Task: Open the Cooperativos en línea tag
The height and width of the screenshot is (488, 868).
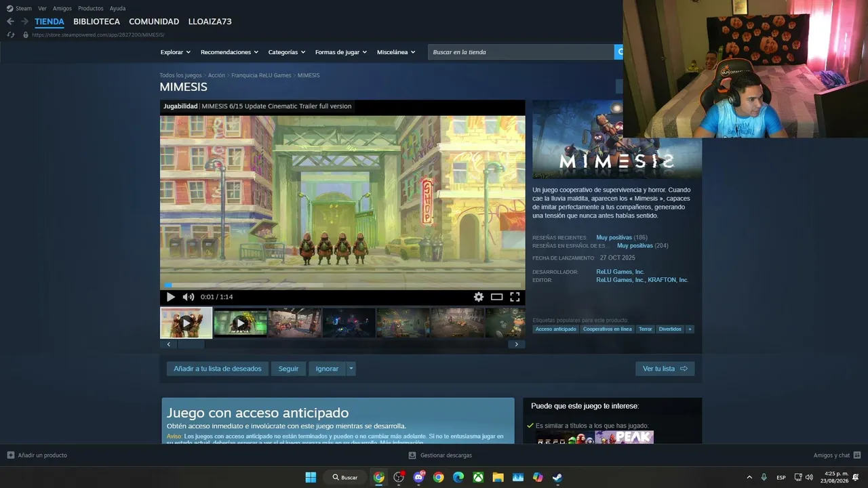Action: [x=608, y=329]
